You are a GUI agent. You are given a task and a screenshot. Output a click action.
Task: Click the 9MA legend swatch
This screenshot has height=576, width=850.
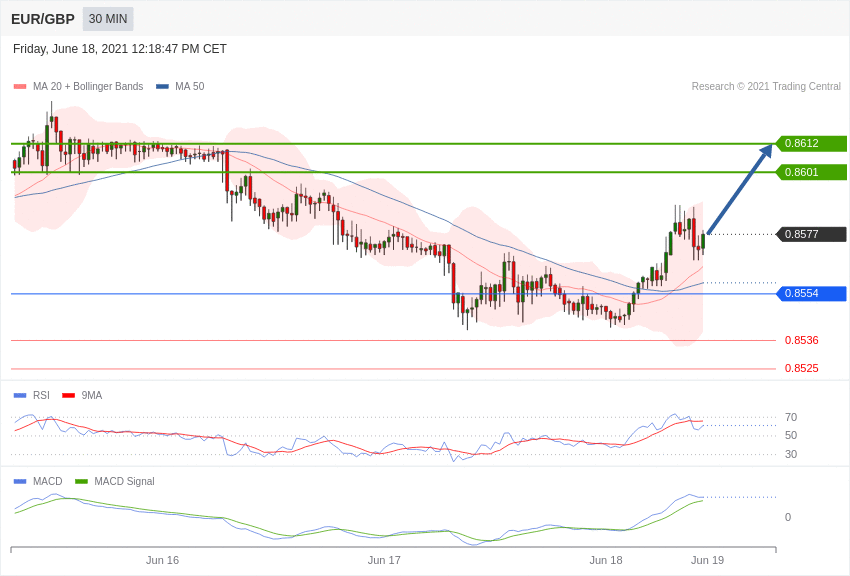(69, 396)
